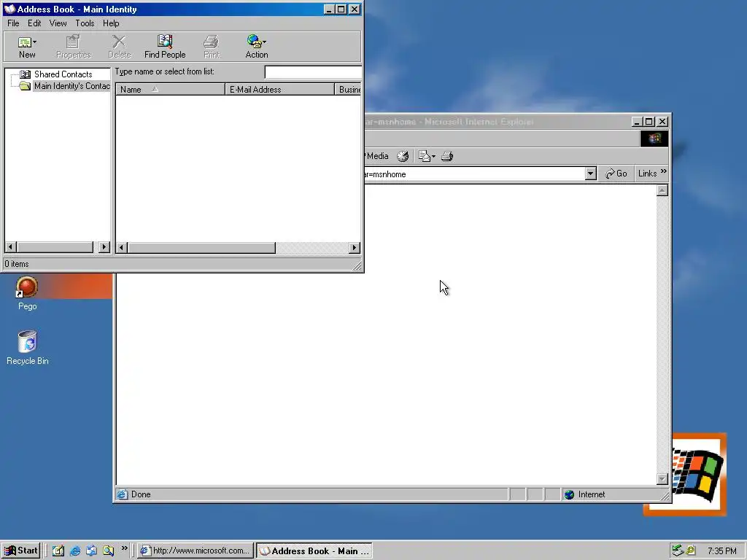747x560 pixels.
Task: Expand the quick launch overflow chevron
Action: (x=124, y=548)
